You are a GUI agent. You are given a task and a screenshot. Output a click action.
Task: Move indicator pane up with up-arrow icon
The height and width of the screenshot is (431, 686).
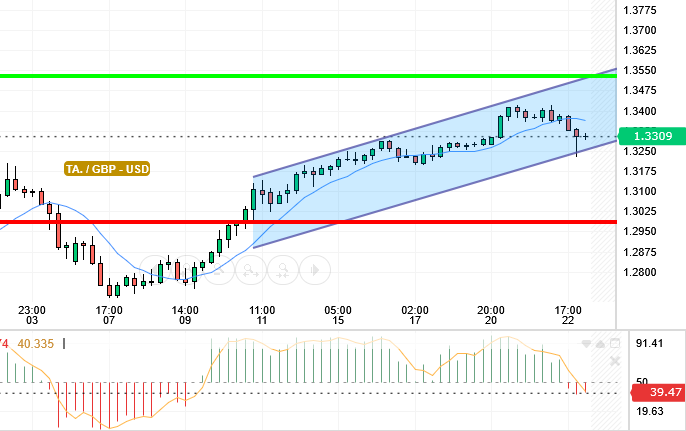(x=600, y=344)
